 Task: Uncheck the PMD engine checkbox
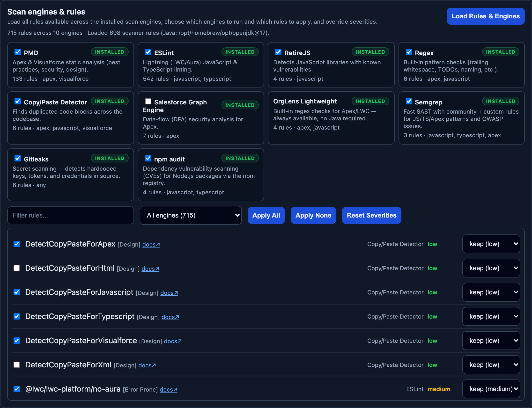pyautogui.click(x=18, y=52)
